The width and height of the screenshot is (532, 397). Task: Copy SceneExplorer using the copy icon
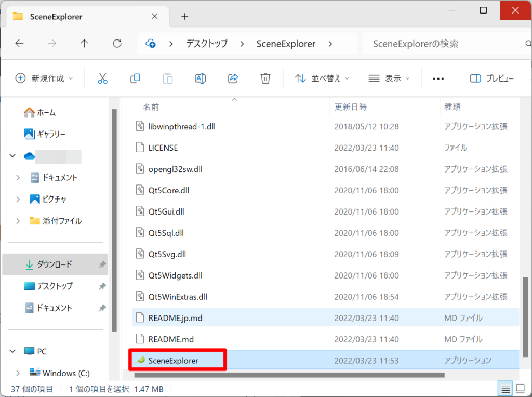tap(135, 78)
